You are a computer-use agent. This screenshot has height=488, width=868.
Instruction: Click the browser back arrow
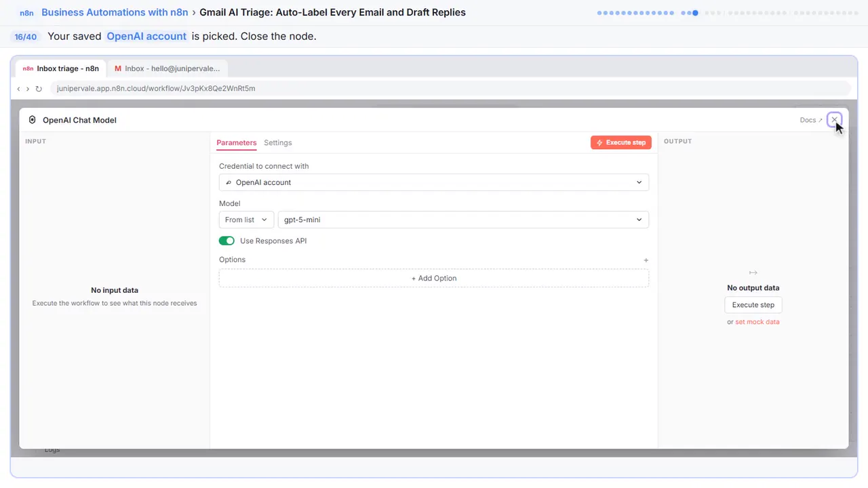18,89
